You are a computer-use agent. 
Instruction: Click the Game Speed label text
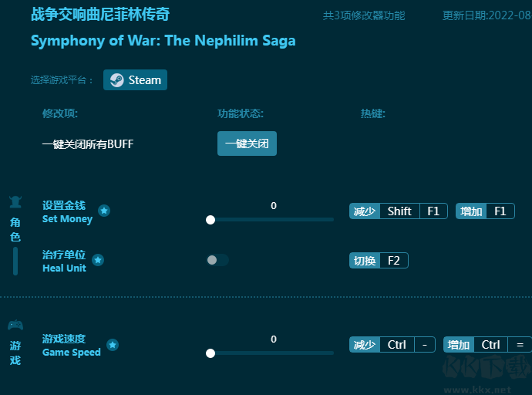[x=72, y=353]
